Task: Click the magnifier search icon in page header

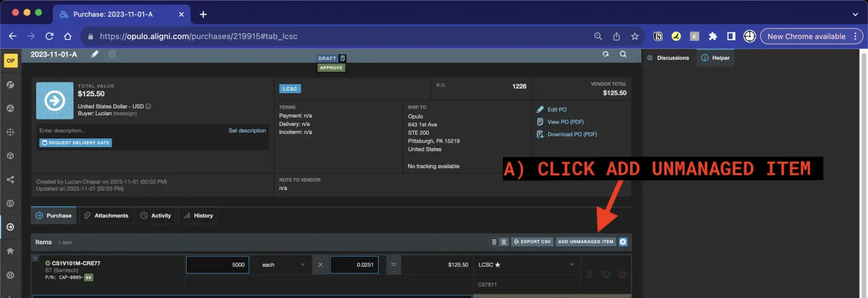Action: 623,54
